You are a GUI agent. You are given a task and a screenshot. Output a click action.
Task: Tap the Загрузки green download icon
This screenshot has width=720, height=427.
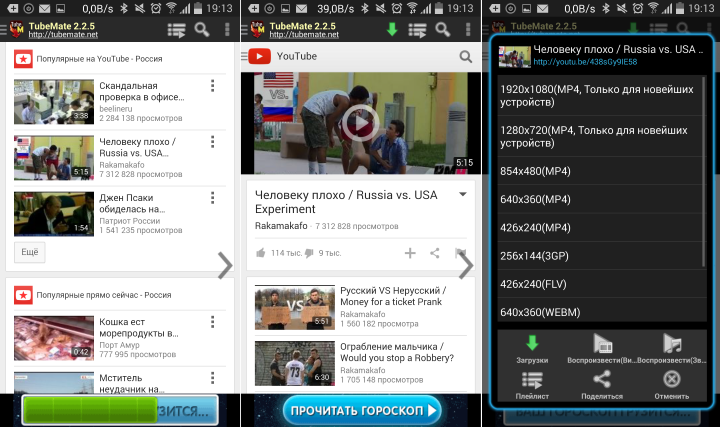pos(532,343)
